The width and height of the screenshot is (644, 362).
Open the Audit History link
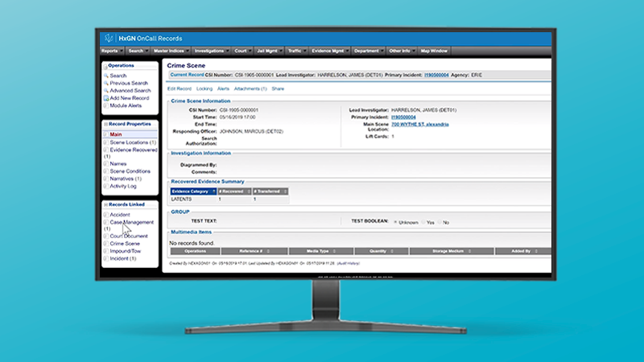pos(349,264)
